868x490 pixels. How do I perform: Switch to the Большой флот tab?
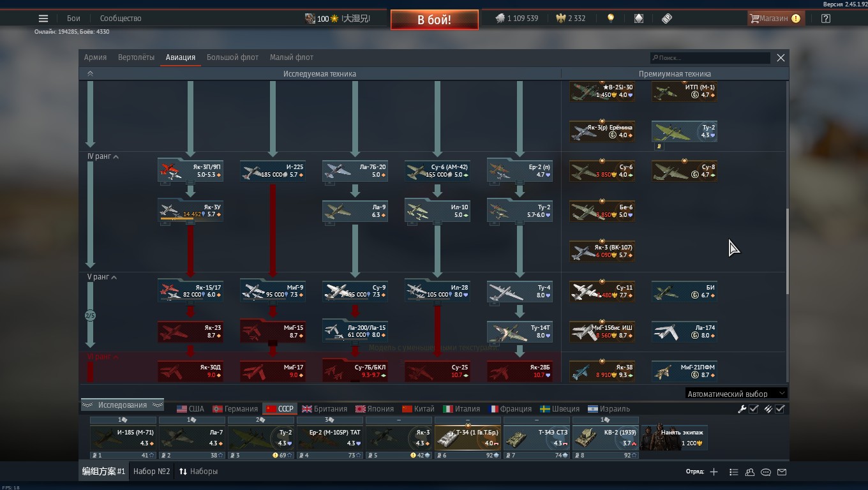click(232, 57)
